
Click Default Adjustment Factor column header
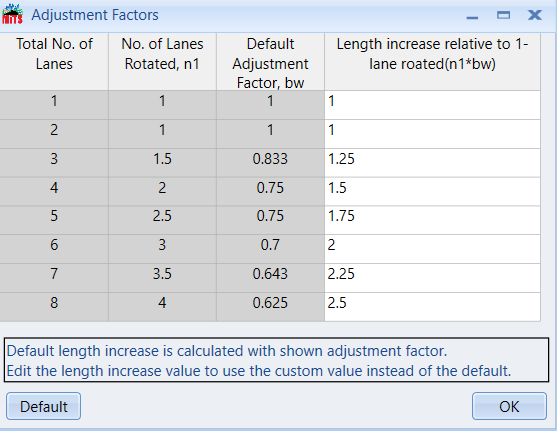pyautogui.click(x=270, y=61)
